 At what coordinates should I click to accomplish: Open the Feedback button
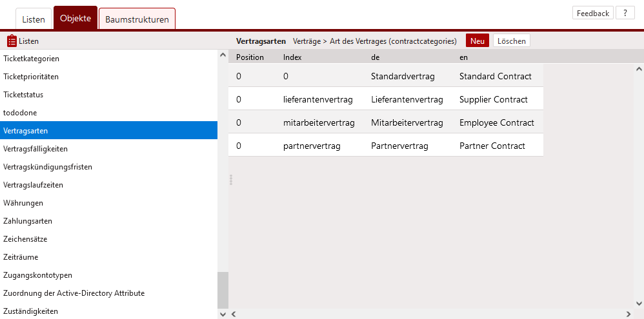592,13
